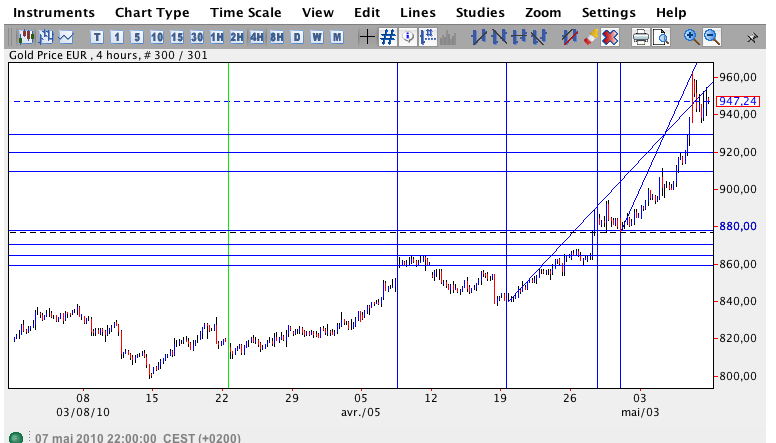Zoom in with the plus magnifier icon
This screenshot has height=443, width=776.
(x=691, y=37)
